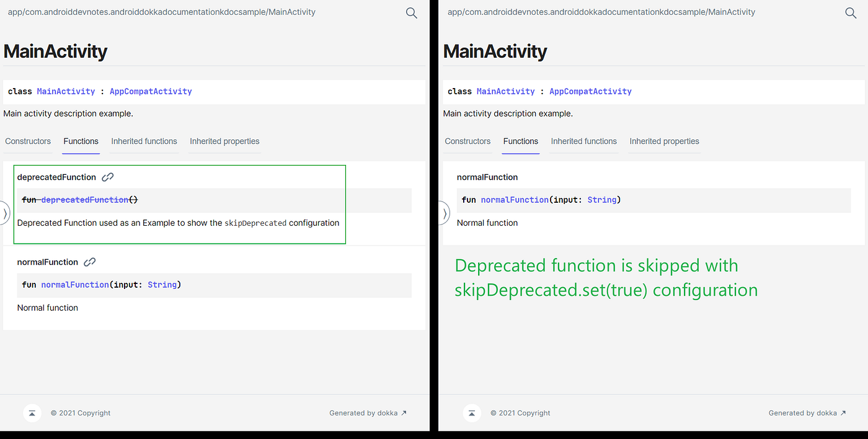Screen dimensions: 868x439
Task: Open the Constructors tab in the left page
Action: tap(28, 141)
